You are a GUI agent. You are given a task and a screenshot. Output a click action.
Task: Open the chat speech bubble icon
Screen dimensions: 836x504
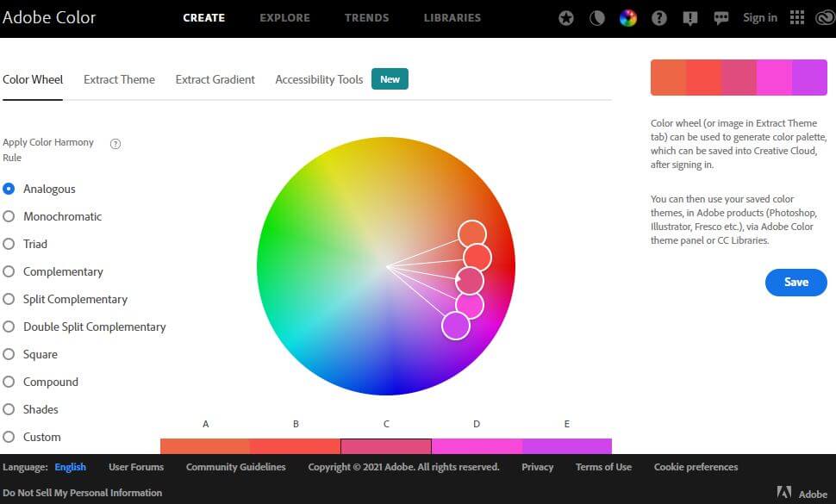[721, 19]
